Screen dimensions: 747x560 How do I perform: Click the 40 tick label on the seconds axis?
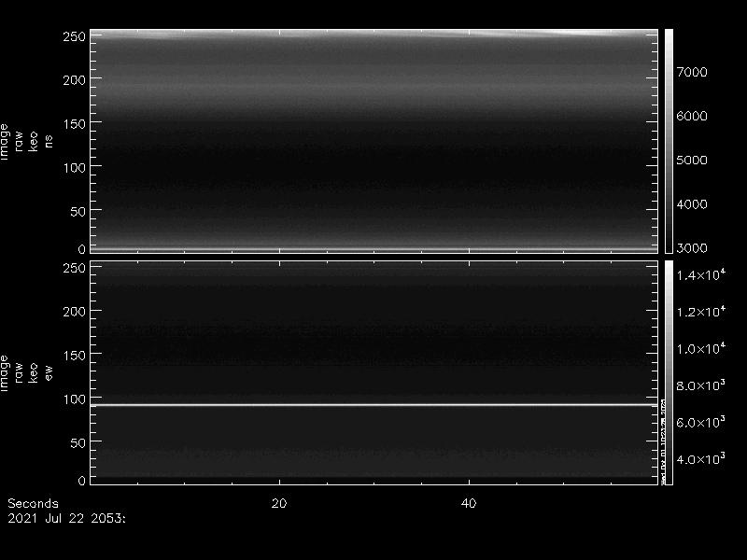point(470,503)
